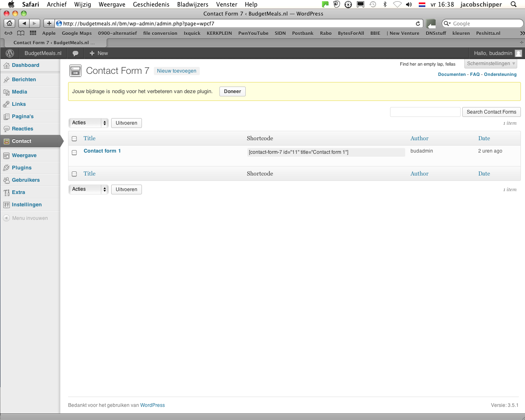Open Weergave menu in menu bar
525x420 pixels.
click(x=112, y=5)
